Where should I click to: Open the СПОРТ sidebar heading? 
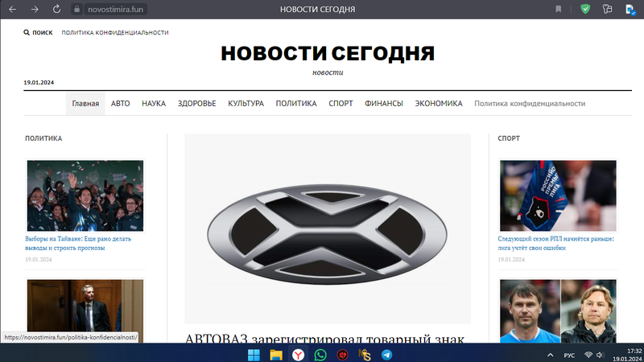click(x=509, y=138)
